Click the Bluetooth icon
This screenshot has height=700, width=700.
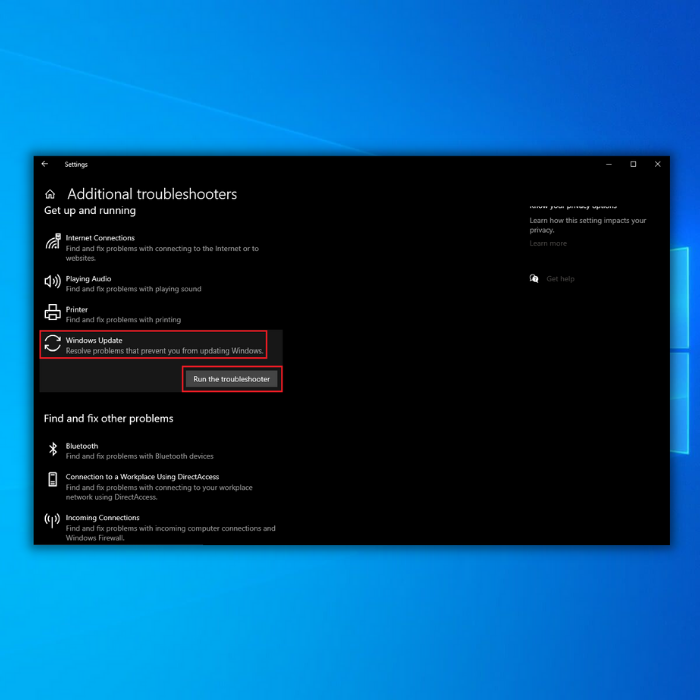coord(53,449)
